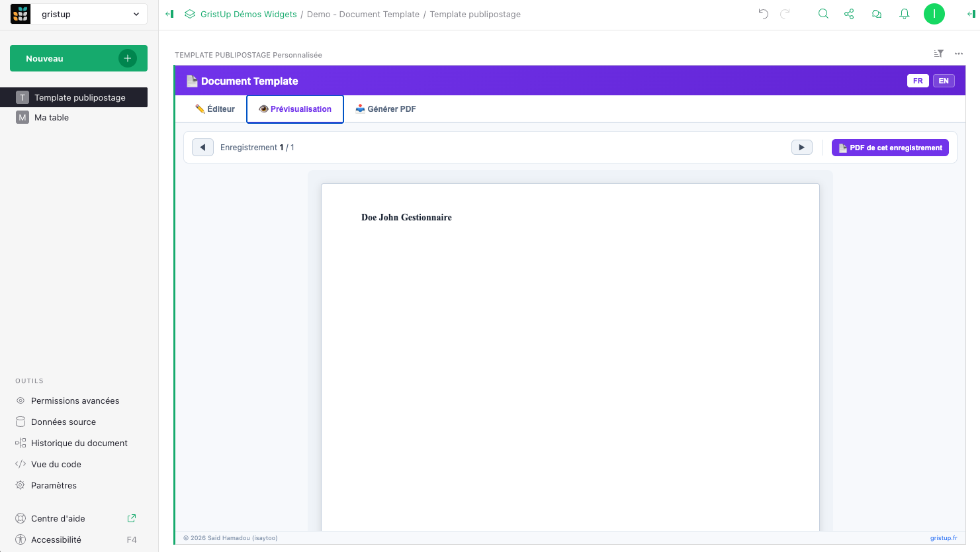Click the redo arrow icon
This screenshot has height=552, width=980.
[x=785, y=14]
